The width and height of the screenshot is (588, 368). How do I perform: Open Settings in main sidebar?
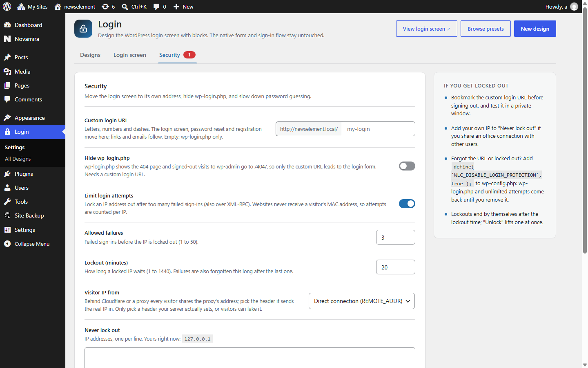[33, 230]
